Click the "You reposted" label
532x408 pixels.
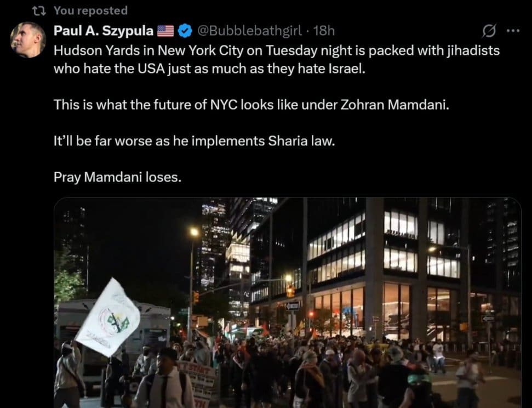click(x=90, y=10)
